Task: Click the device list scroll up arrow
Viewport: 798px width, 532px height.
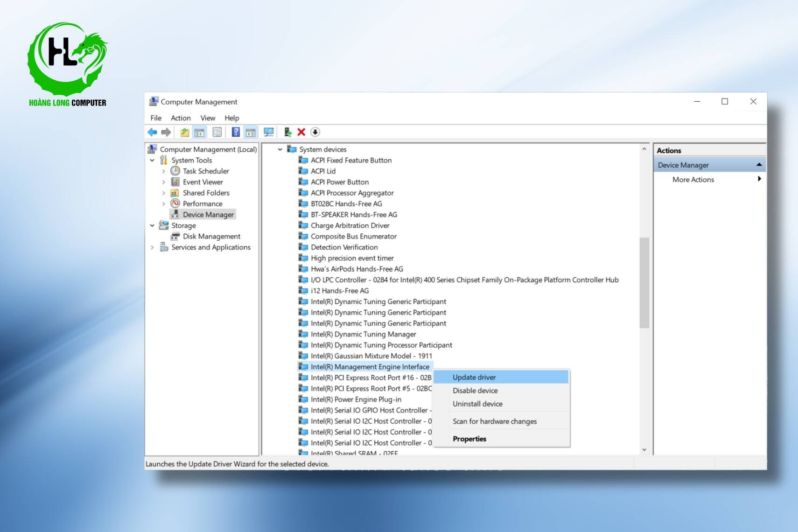Action: pos(644,149)
